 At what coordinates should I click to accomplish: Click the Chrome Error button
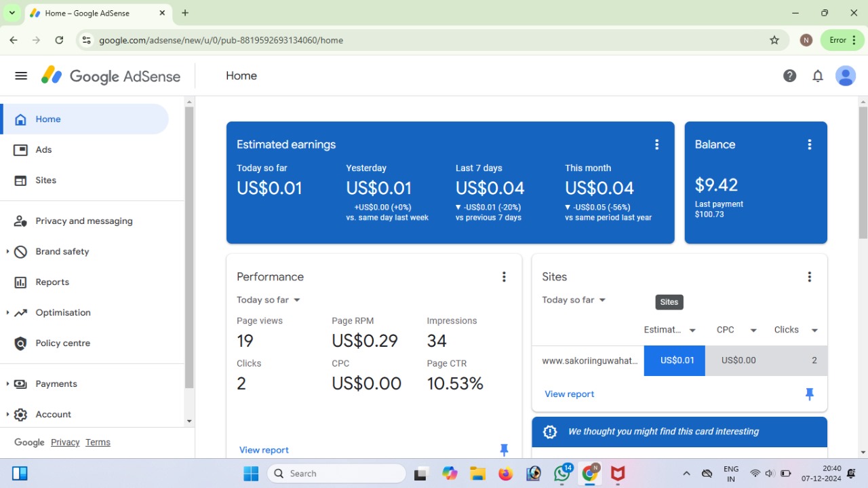click(843, 40)
